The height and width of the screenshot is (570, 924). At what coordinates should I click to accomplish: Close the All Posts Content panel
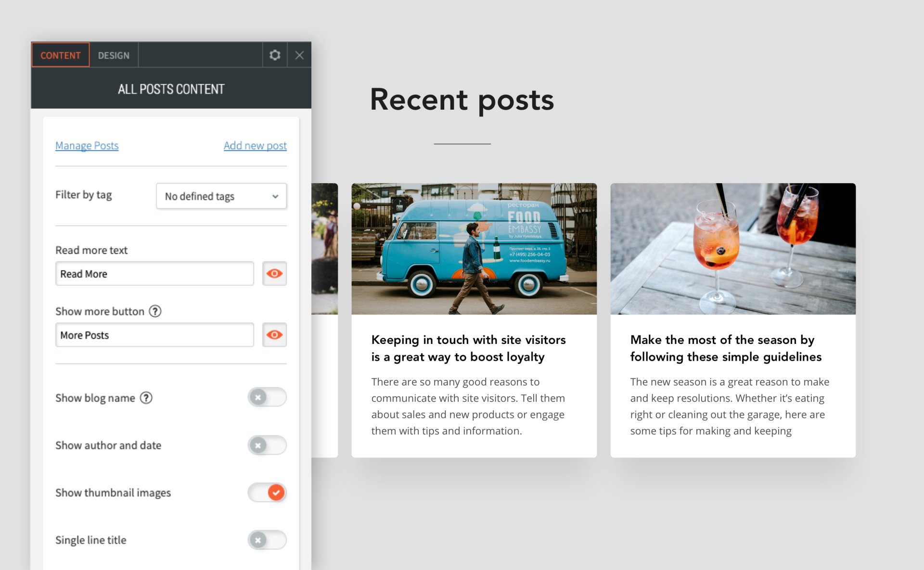pos(299,55)
